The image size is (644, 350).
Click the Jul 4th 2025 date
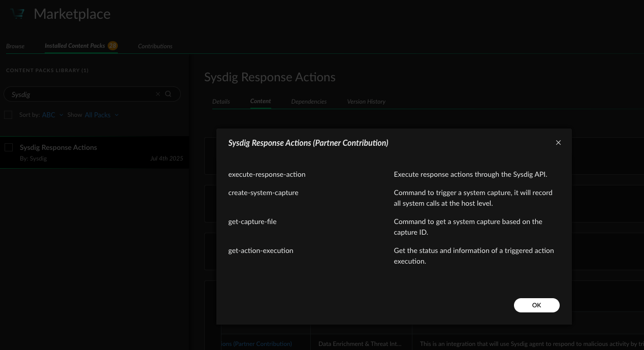point(167,158)
